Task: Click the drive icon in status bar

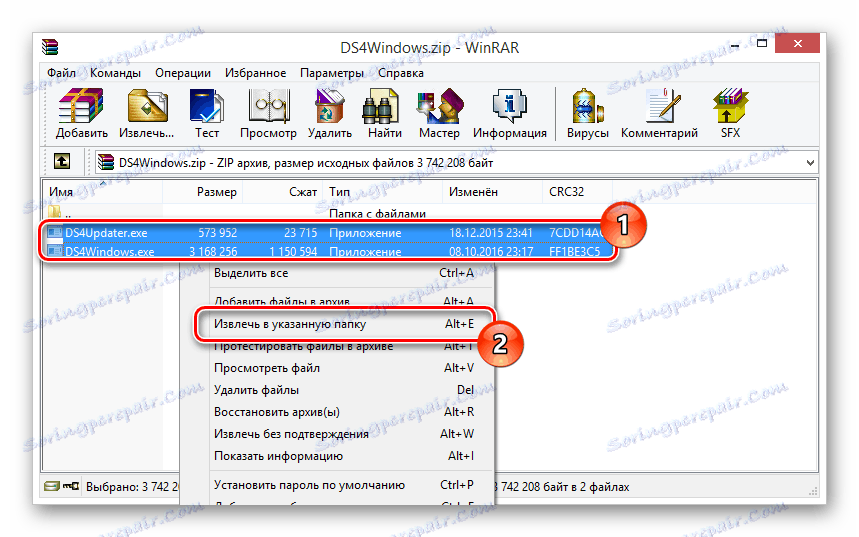Action: pyautogui.click(x=51, y=486)
